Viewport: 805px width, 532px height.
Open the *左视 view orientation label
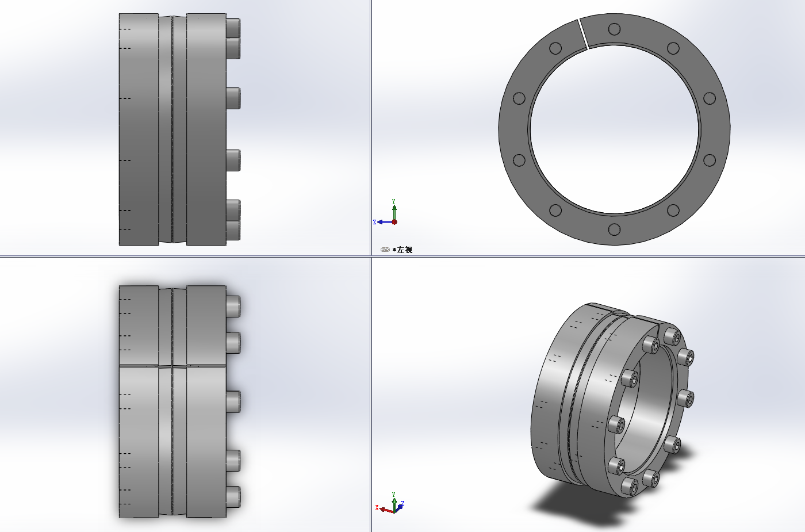(x=402, y=250)
